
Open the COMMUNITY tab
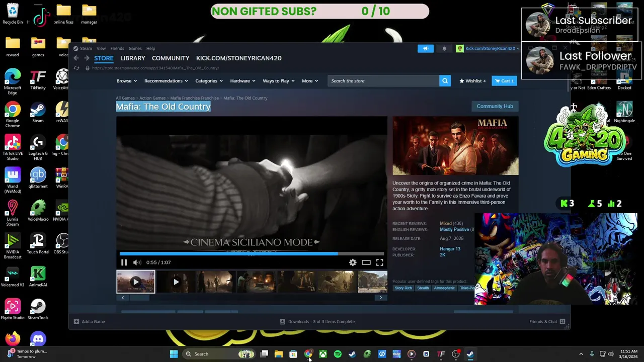tap(171, 58)
